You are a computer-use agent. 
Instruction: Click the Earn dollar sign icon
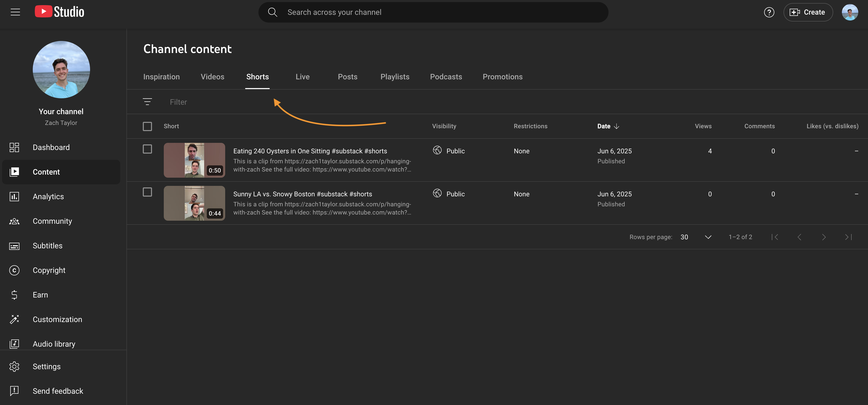tap(14, 295)
